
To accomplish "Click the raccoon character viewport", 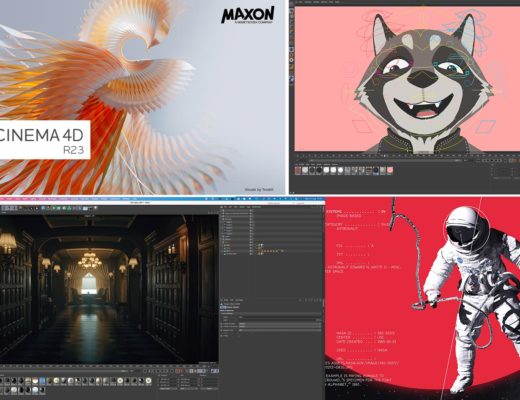I will [407, 79].
